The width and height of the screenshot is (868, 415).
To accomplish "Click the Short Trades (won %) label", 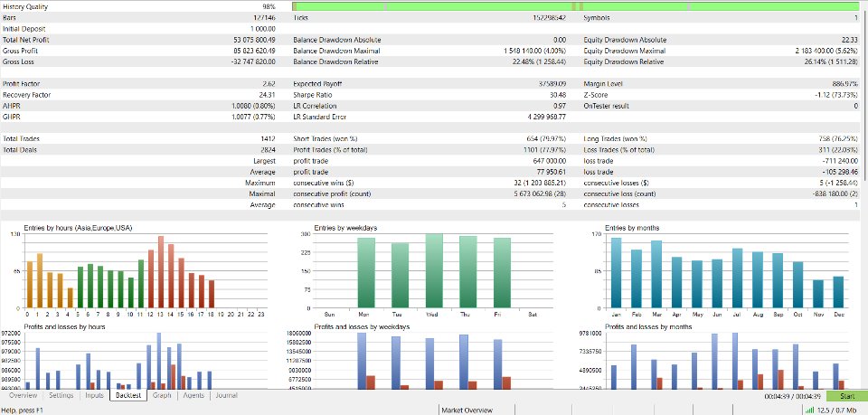I will coord(325,139).
